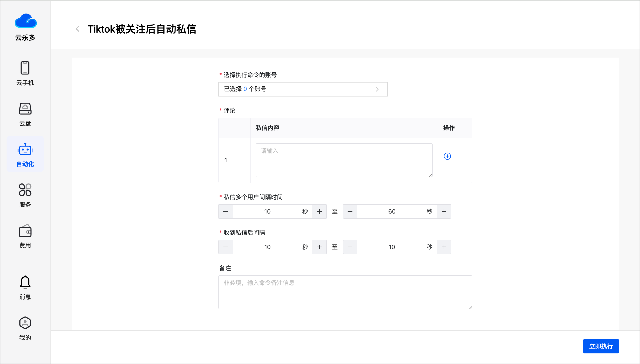Open the 消息 notifications bell

pyautogui.click(x=25, y=288)
